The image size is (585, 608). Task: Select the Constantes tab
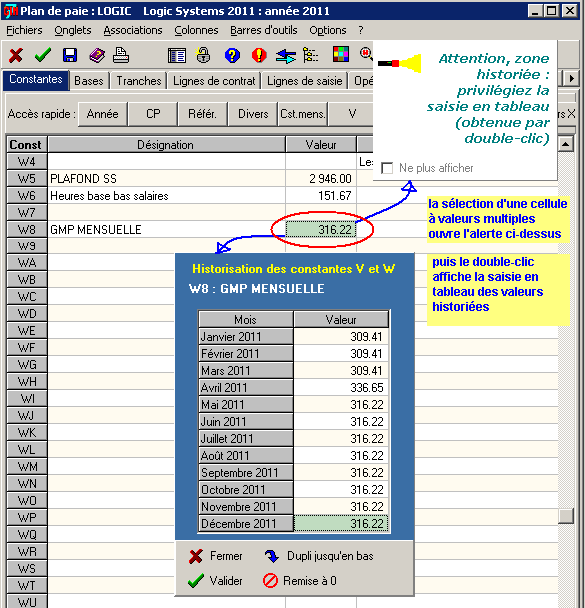tap(36, 79)
